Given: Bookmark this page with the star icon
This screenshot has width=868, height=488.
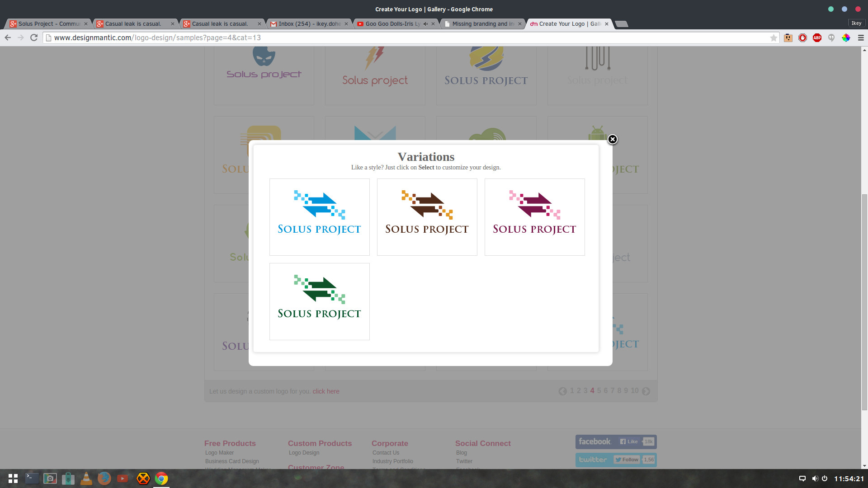Looking at the screenshot, I should [774, 38].
